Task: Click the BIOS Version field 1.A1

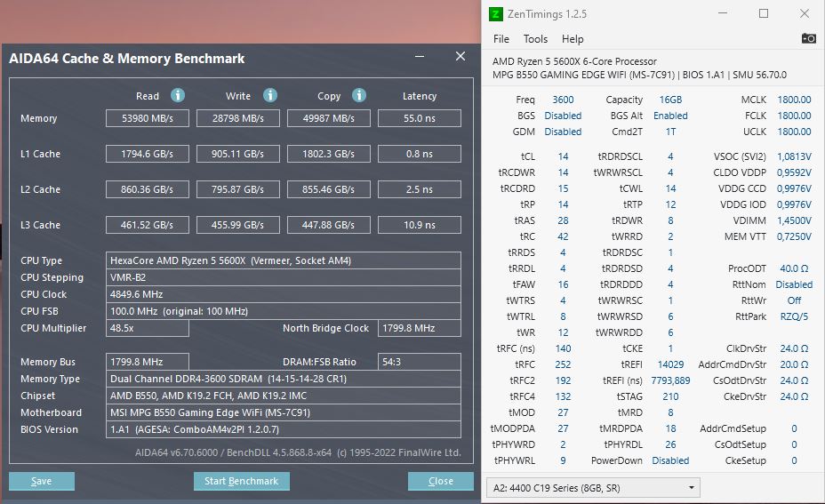Action: click(283, 428)
